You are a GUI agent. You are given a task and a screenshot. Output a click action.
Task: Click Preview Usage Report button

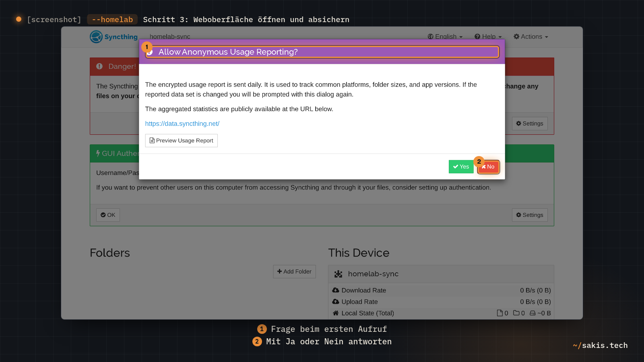click(x=182, y=140)
